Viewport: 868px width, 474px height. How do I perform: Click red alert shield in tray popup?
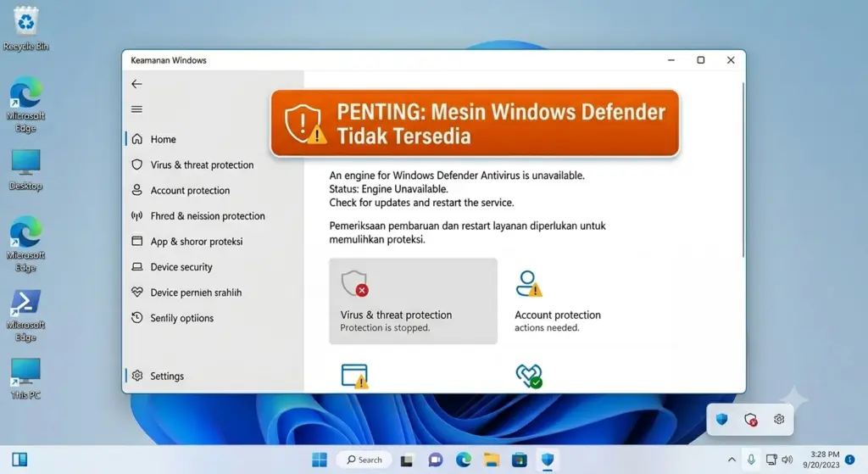tap(751, 420)
